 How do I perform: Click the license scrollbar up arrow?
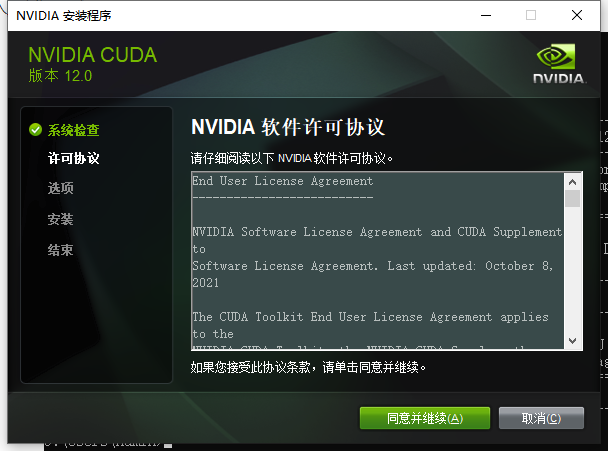click(x=572, y=182)
